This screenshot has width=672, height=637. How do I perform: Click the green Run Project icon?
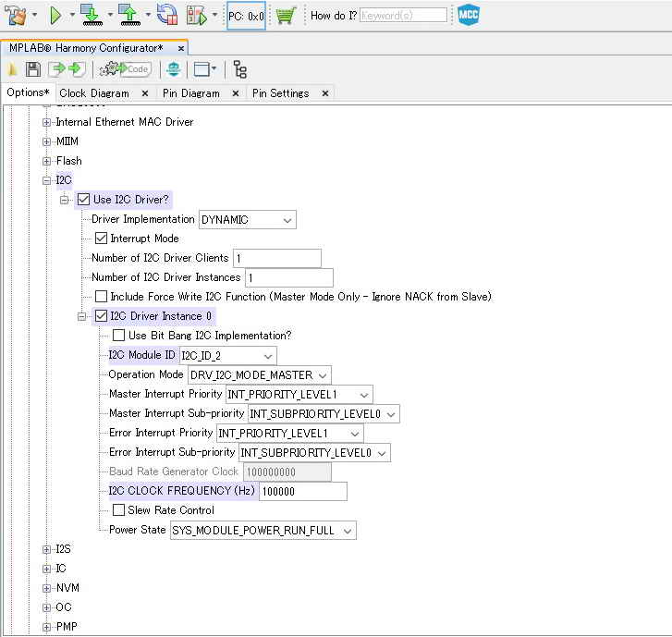55,16
